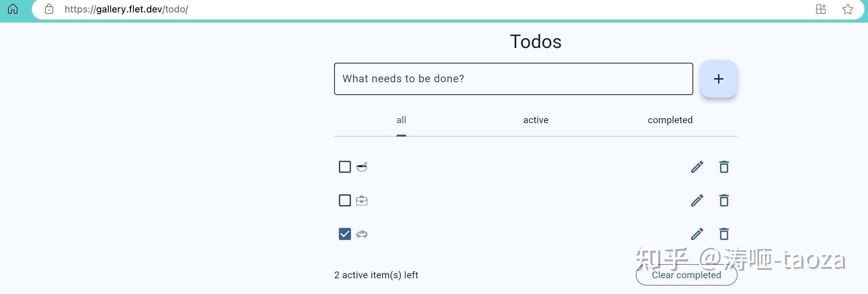This screenshot has height=294, width=868.
Task: Click the plus add-todo button
Action: (718, 79)
